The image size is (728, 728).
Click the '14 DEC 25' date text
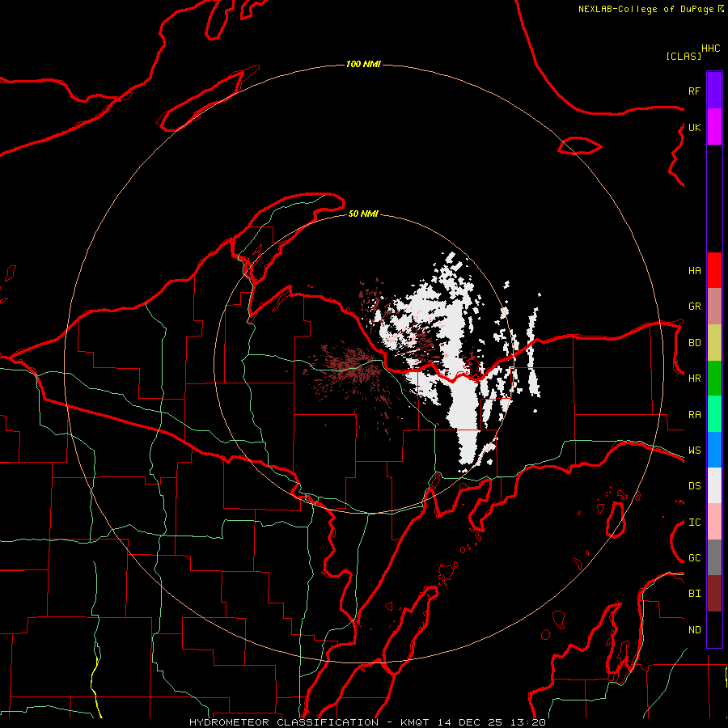tap(470, 722)
